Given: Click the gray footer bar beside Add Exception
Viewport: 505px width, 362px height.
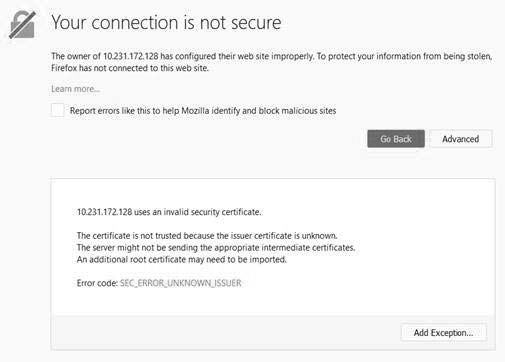Looking at the screenshot, I should tap(227, 332).
